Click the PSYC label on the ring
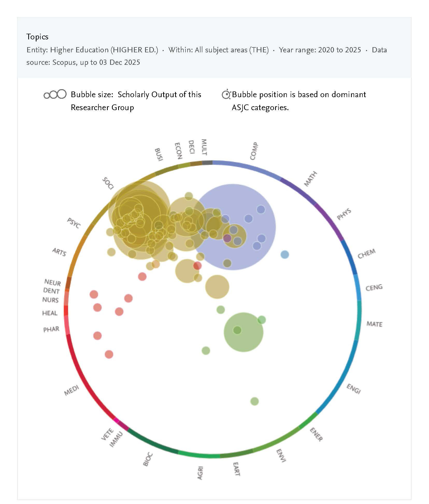This screenshot has height=504, width=429. click(x=74, y=223)
